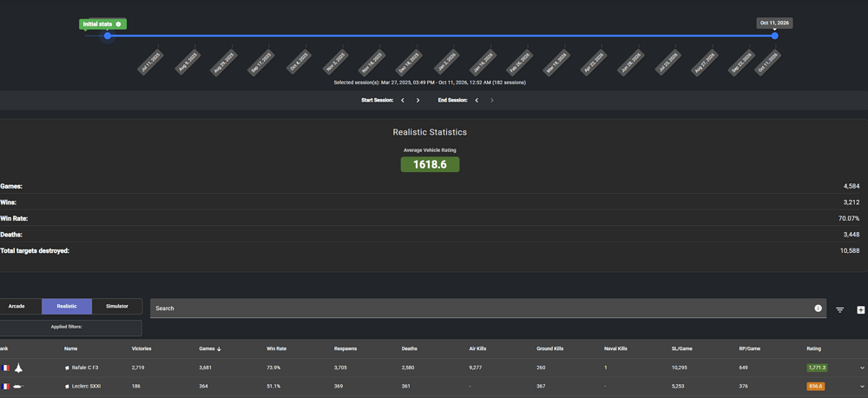Viewport: 868px width, 398px height.
Task: Sort table by Deaths column header
Action: pos(410,348)
